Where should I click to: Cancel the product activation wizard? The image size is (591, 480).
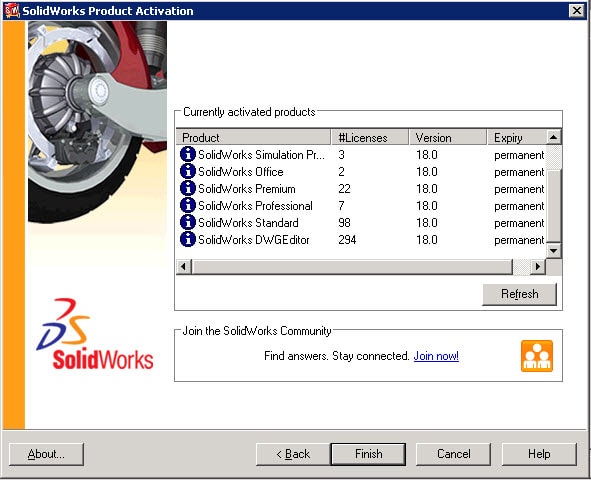click(453, 454)
